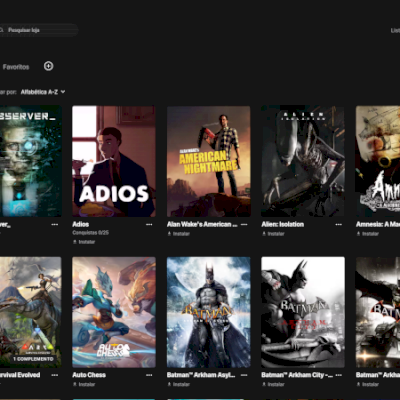Click the Auto Chess title text

click(x=89, y=375)
